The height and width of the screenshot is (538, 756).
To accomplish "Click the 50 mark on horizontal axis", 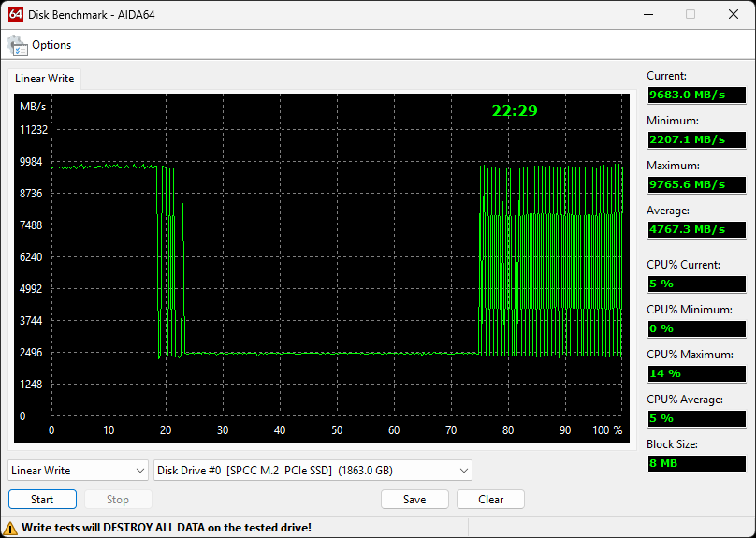I will tap(337, 430).
